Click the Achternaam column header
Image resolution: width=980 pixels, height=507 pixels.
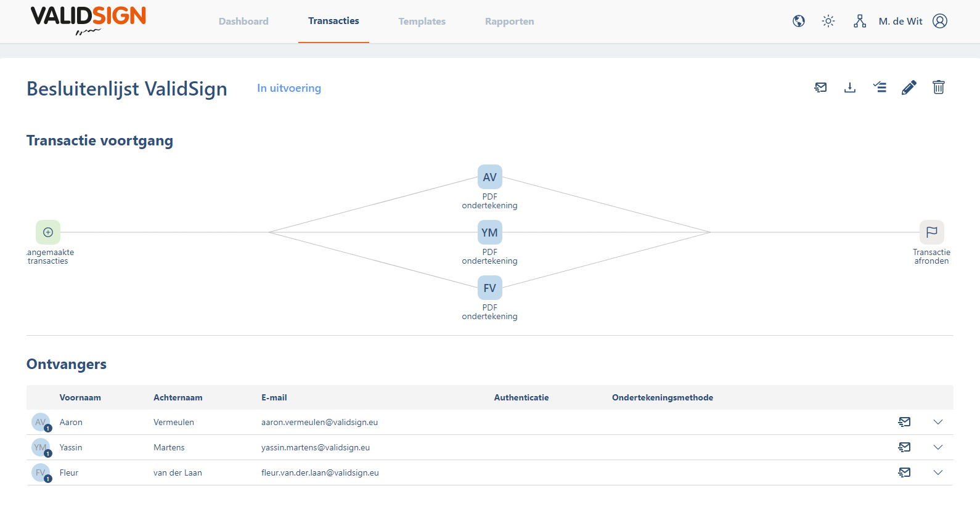(178, 397)
